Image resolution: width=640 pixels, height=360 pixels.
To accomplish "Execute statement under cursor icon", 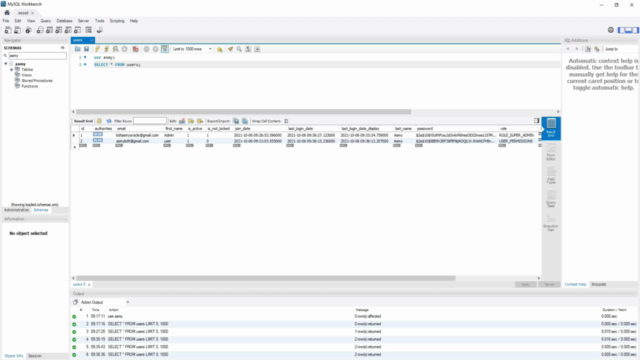I will point(107,49).
